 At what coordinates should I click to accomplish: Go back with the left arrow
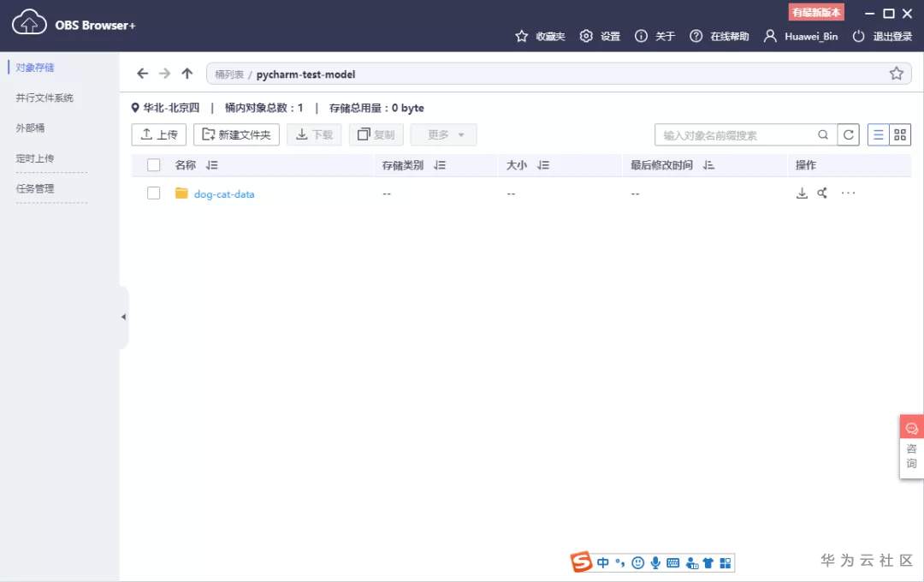143,73
